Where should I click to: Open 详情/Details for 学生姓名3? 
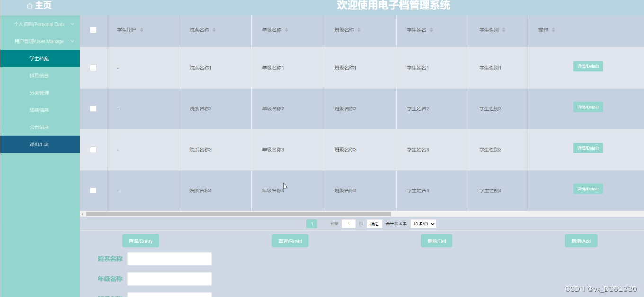[x=588, y=148]
